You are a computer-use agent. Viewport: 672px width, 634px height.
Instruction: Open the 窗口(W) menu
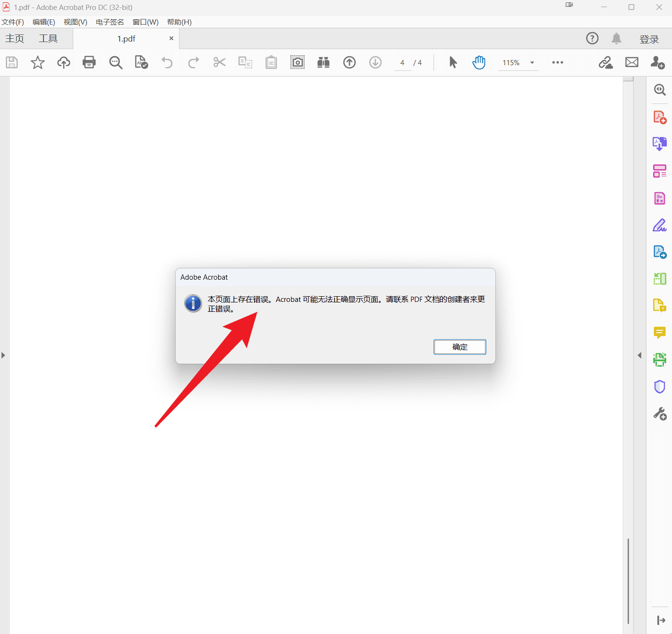(x=145, y=22)
